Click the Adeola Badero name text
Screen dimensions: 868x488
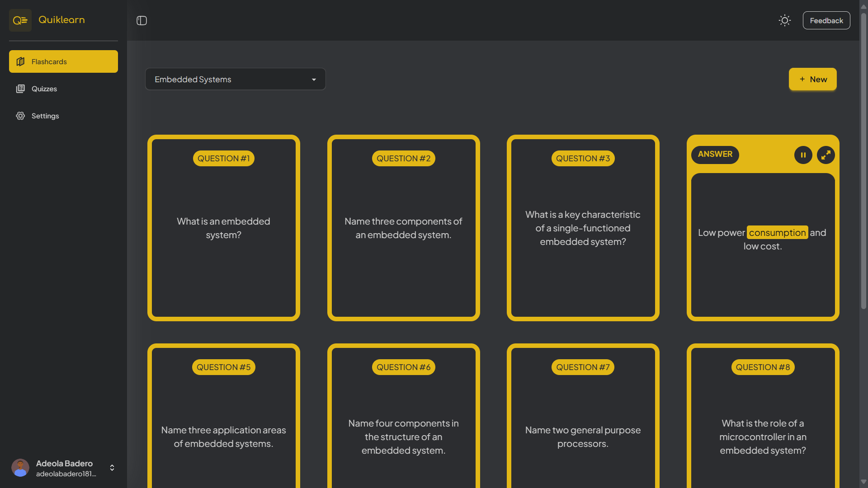point(64,464)
